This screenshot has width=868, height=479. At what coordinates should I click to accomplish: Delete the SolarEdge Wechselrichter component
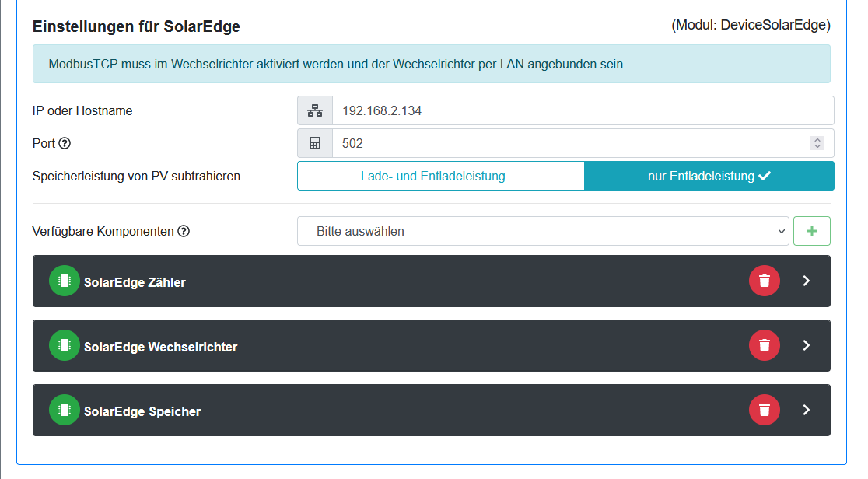[764, 345]
